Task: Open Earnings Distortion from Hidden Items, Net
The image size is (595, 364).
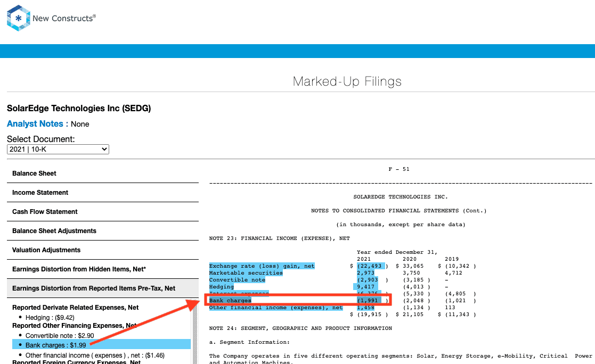Action: [103, 269]
